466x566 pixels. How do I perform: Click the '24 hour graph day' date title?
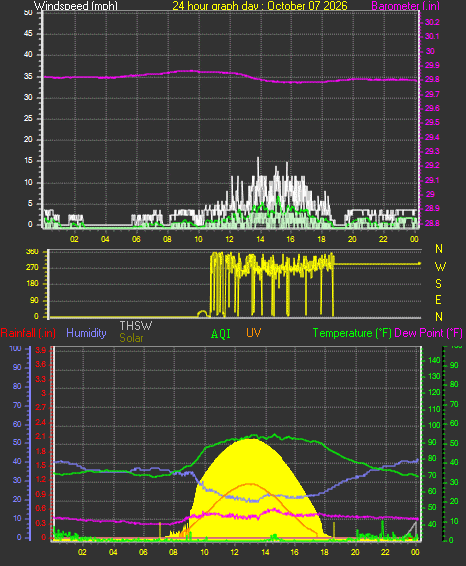point(260,6)
